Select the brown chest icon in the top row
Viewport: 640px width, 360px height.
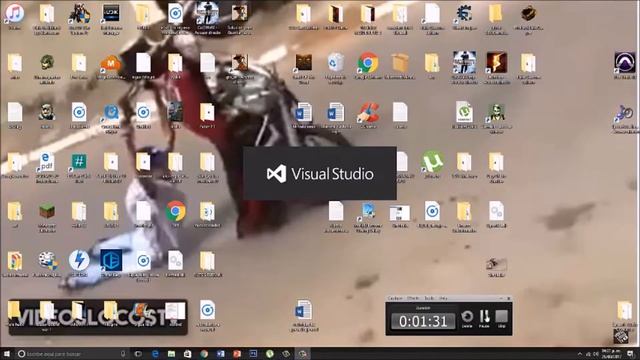click(528, 13)
